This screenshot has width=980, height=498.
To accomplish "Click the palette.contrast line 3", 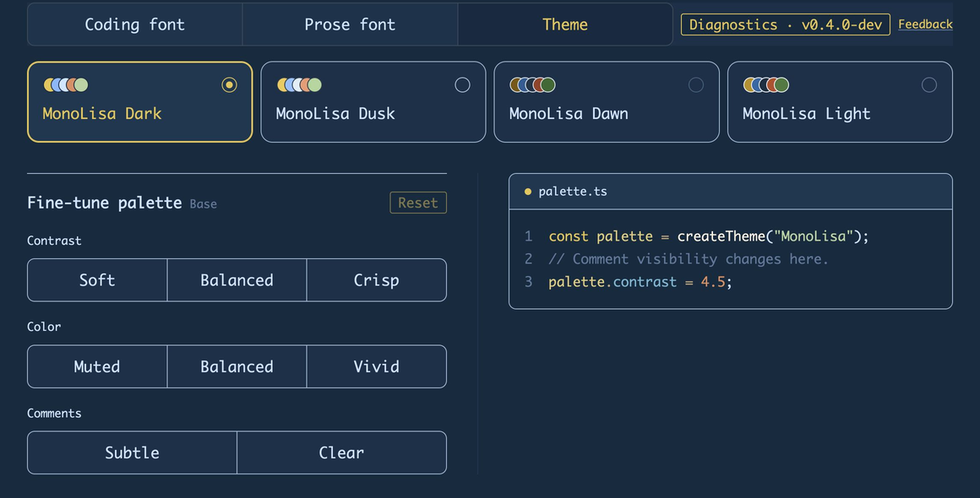I will click(640, 282).
